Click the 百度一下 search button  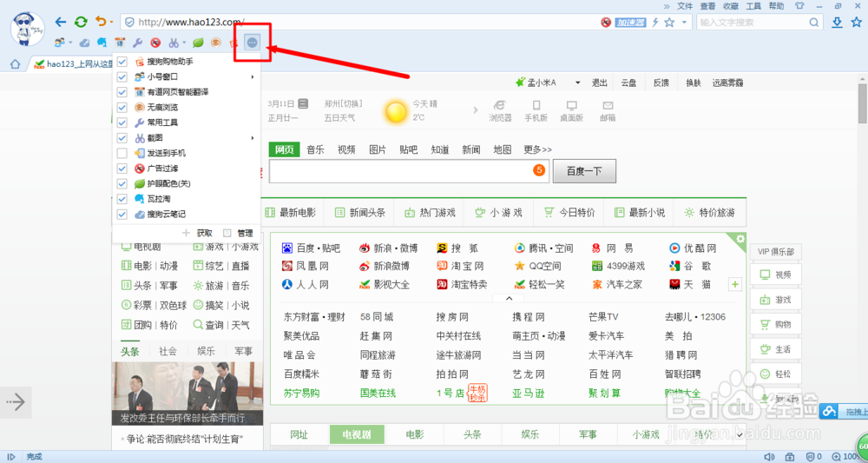(x=584, y=171)
